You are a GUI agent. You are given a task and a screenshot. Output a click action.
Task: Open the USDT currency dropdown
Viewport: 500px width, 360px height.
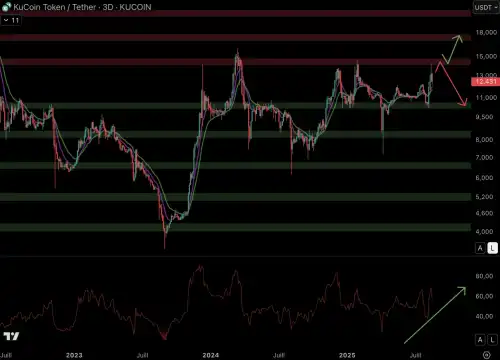tap(486, 7)
